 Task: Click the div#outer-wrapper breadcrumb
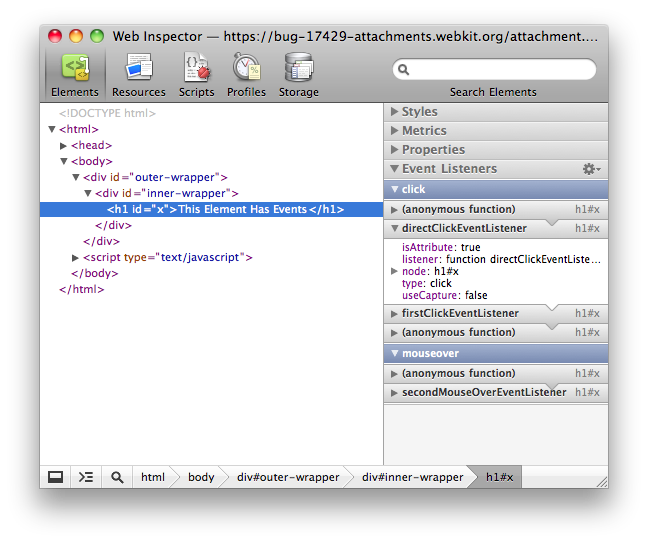[x=288, y=477]
